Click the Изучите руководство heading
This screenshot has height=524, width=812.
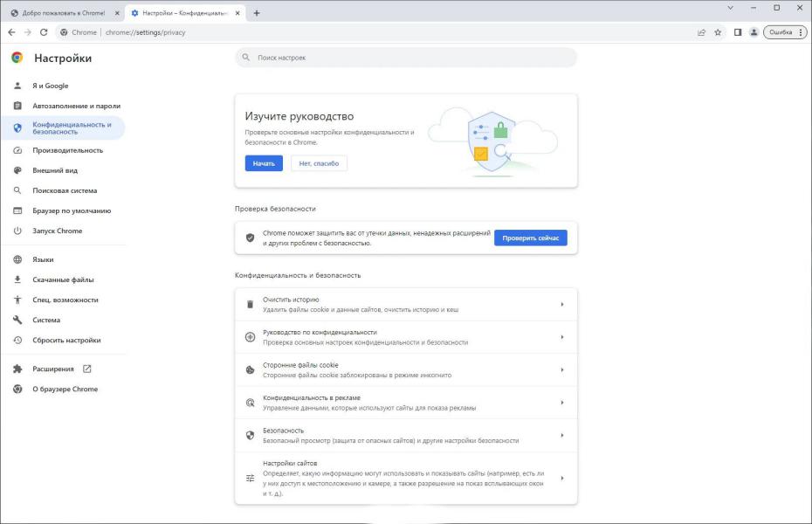pos(299,116)
